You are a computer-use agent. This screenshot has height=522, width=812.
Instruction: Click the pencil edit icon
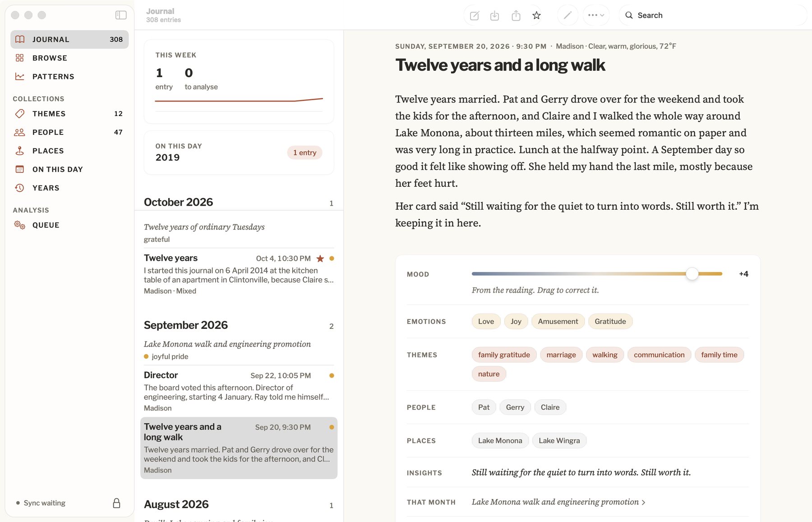point(567,15)
